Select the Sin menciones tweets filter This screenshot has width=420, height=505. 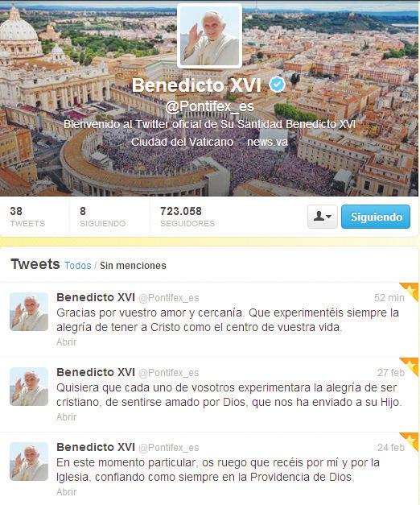pos(133,266)
